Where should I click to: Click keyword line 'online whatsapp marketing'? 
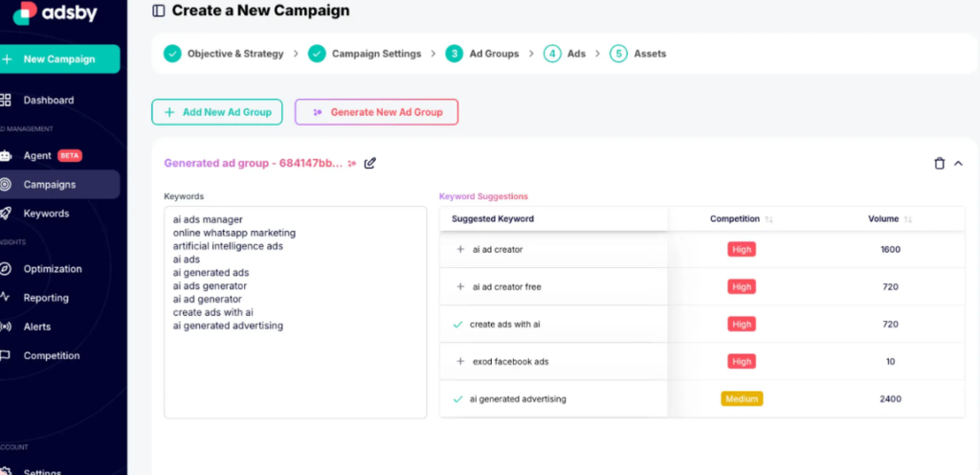click(x=234, y=233)
